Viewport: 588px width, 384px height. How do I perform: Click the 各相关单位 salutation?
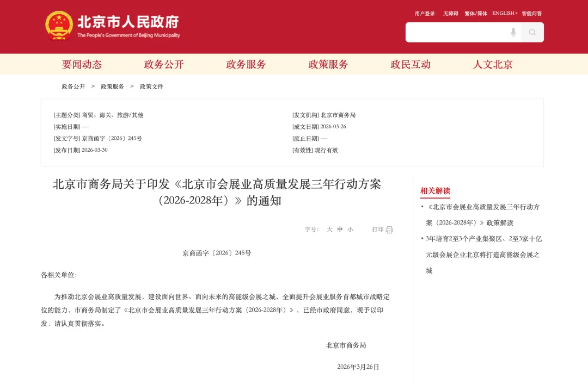point(59,275)
